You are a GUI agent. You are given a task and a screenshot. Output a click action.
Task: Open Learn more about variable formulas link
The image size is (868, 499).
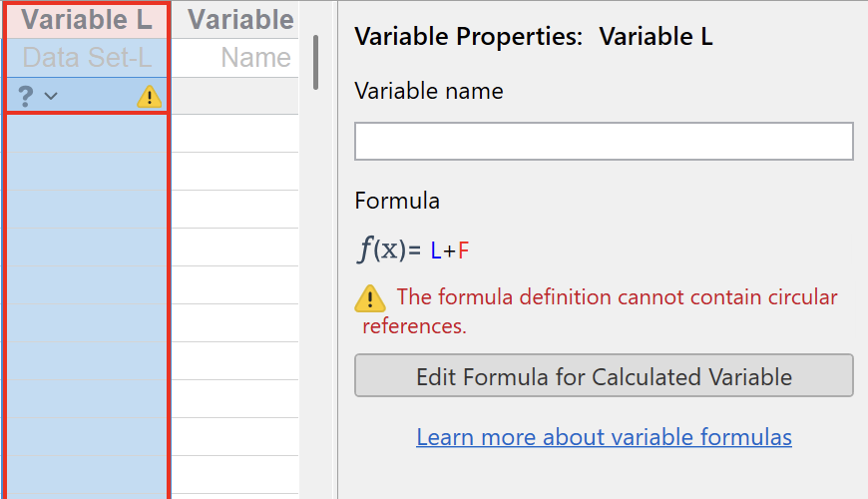(604, 437)
